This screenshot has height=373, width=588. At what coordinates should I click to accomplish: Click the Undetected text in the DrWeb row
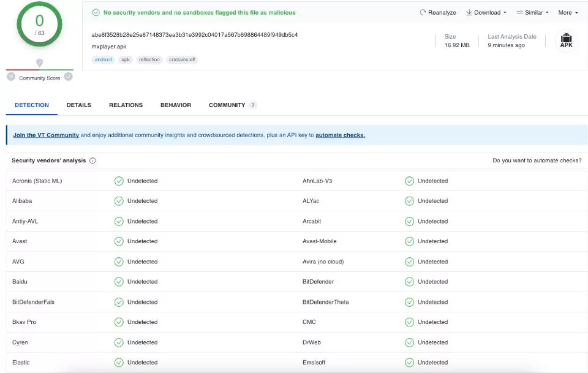[x=433, y=342]
